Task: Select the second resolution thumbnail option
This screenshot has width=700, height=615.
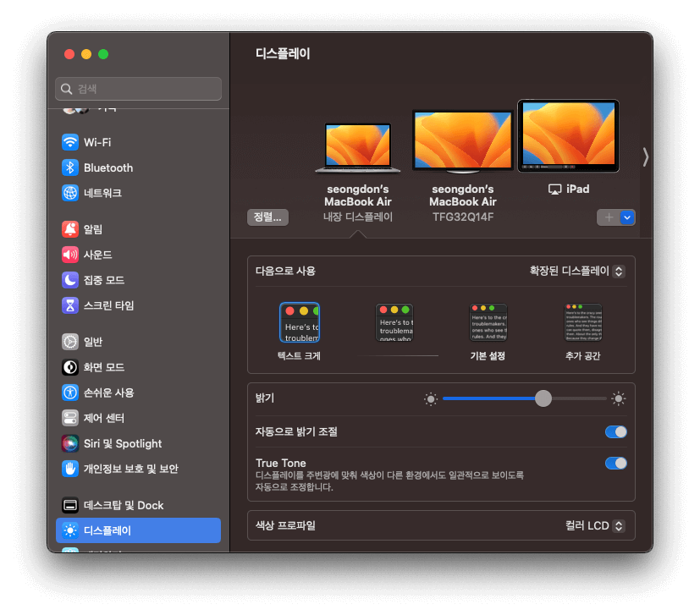Action: (x=394, y=322)
